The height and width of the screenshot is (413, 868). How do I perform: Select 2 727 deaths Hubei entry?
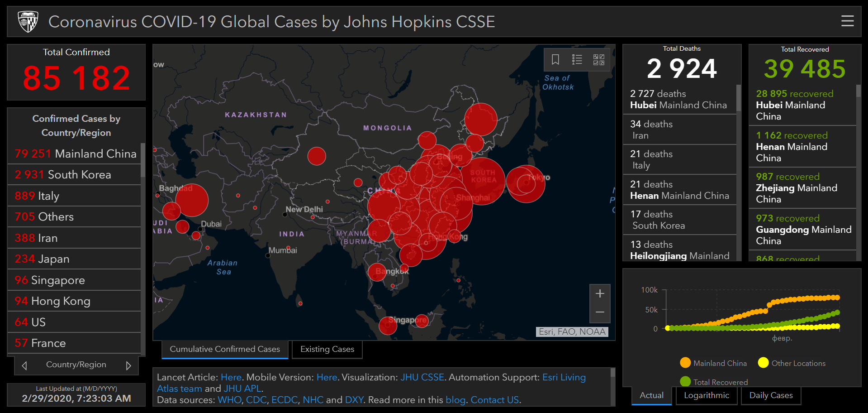[679, 99]
